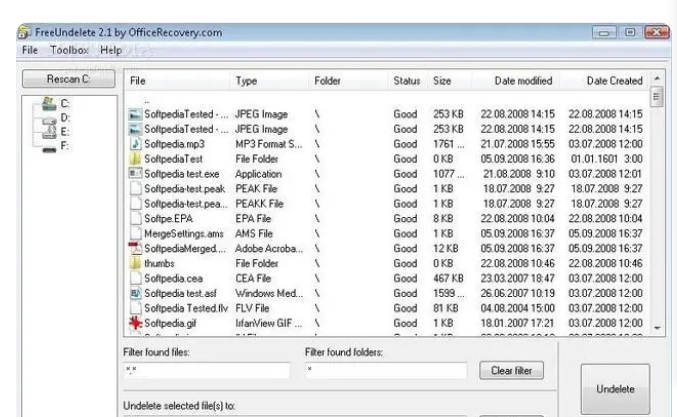
Task: Open the File menu
Action: pos(30,50)
